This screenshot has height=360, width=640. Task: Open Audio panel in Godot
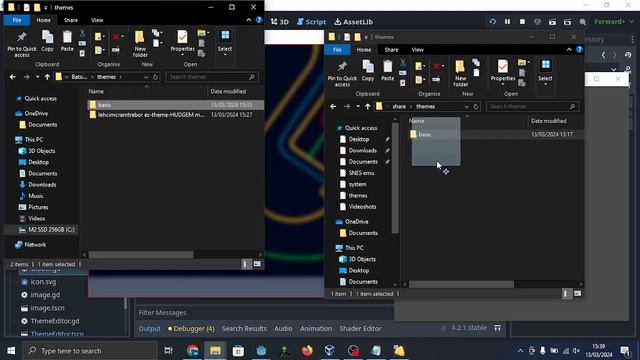point(283,328)
